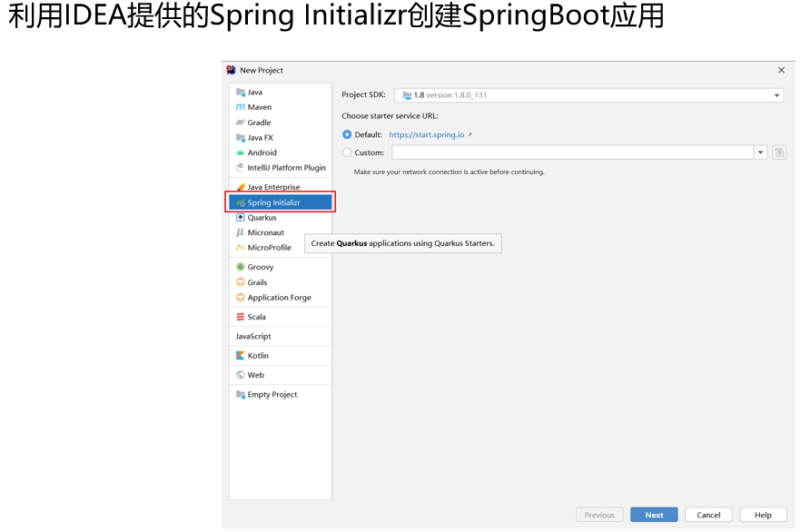Select the Custom starter URL radio button
This screenshot has height=532, width=801.
click(x=347, y=153)
